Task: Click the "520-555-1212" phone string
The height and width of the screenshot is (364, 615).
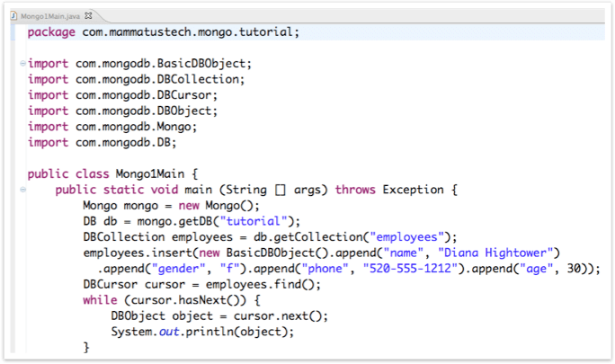Action: click(411, 269)
